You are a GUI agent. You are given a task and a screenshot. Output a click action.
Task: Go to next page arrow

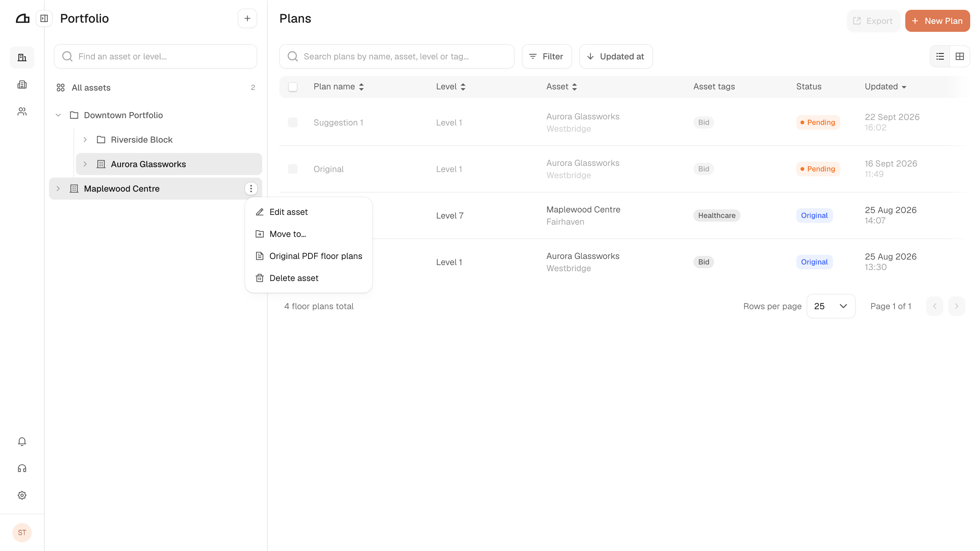pos(956,306)
